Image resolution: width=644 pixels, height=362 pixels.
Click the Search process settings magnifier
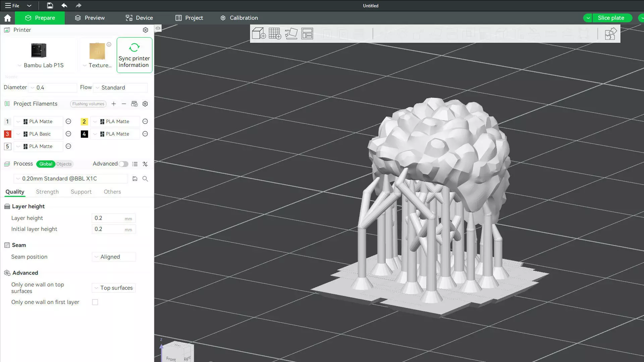pos(145,179)
